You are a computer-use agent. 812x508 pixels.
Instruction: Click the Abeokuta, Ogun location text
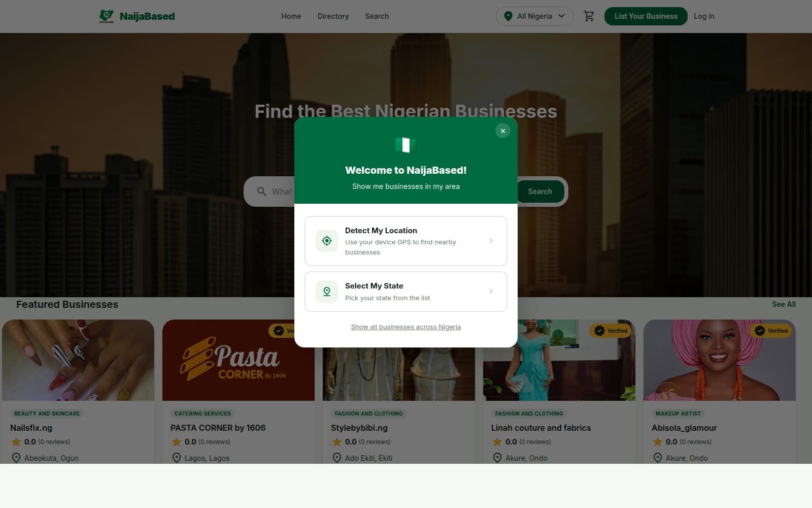tap(51, 458)
